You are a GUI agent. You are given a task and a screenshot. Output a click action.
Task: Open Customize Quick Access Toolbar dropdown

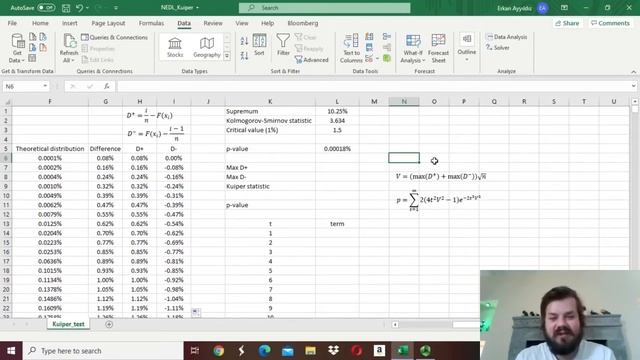point(116,8)
